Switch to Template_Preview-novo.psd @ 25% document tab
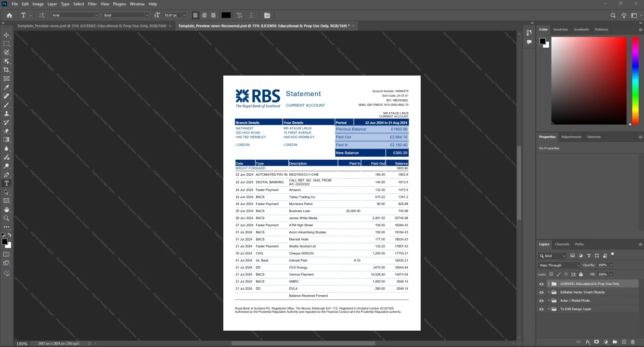This screenshot has height=347, width=644. point(91,26)
